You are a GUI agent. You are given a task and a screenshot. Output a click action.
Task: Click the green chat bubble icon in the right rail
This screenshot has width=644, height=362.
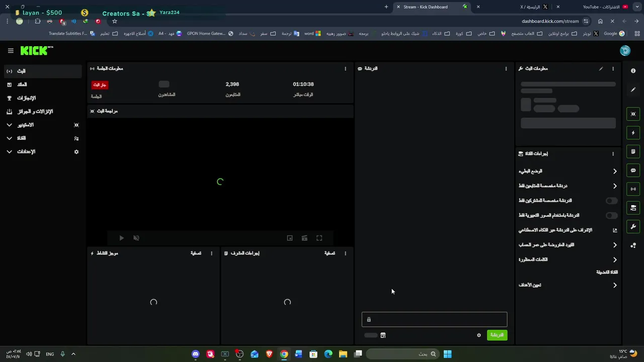633,170
